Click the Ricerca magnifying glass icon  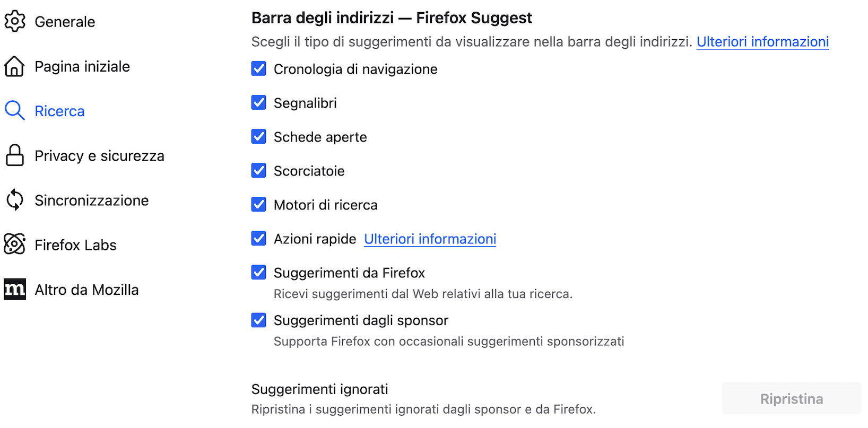click(x=15, y=110)
